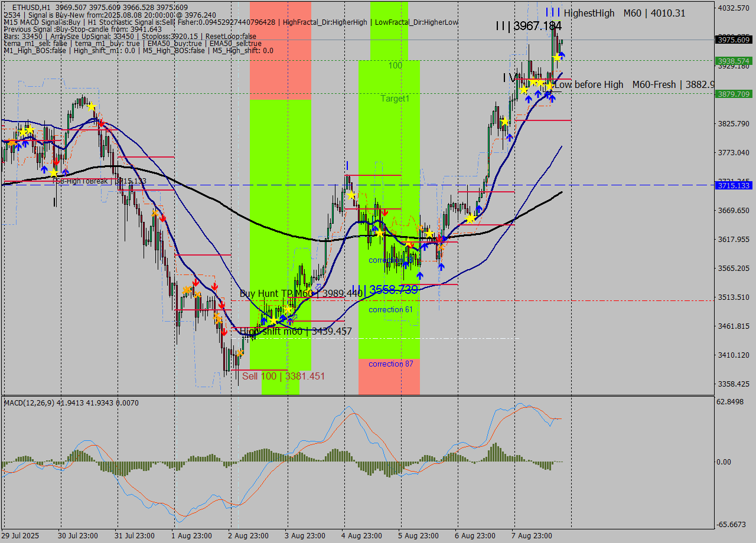Click the red down-arrow sell marker at the July 30 peak
The width and height of the screenshot is (756, 543).
tap(102, 123)
